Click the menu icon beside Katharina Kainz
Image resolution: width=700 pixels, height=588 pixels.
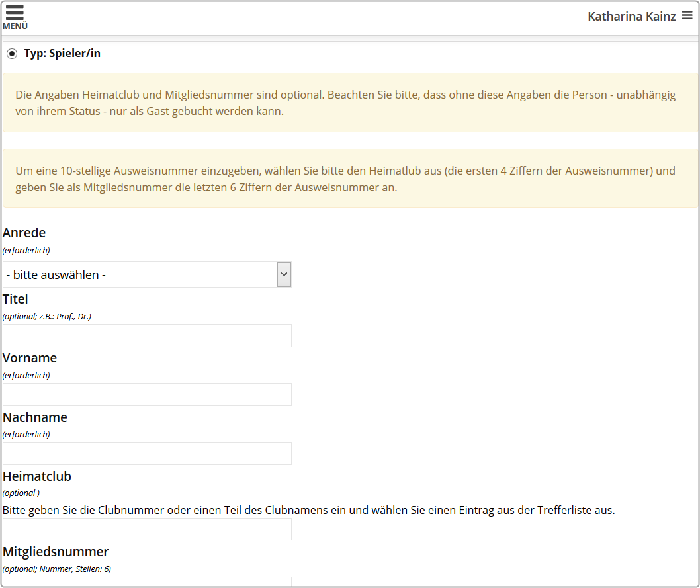[x=687, y=15]
